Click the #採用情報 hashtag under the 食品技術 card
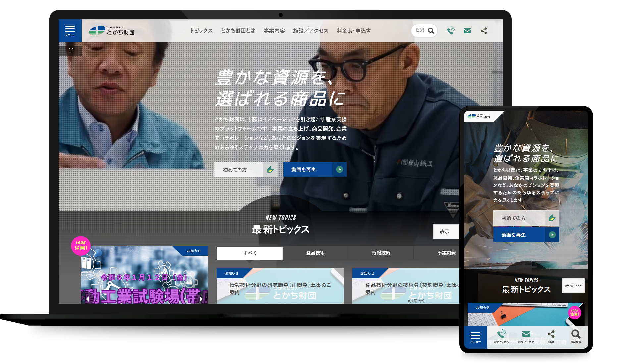This screenshot has height=364, width=636. [416, 301]
